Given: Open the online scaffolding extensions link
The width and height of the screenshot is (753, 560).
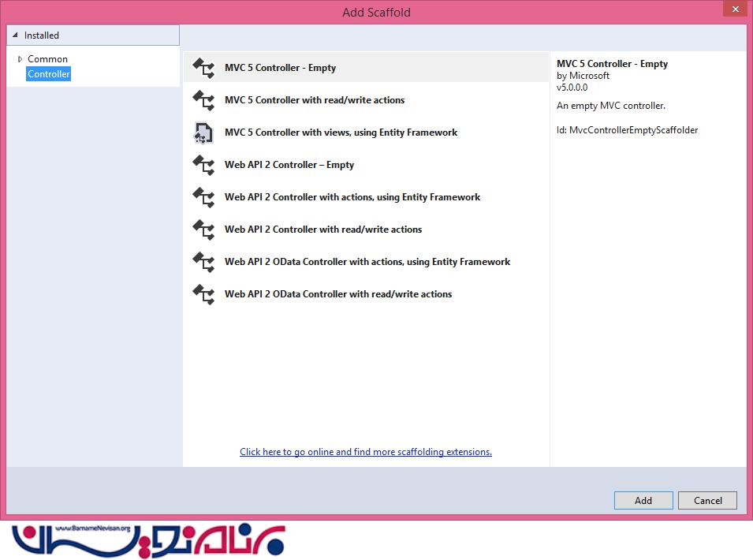Looking at the screenshot, I should 366,452.
